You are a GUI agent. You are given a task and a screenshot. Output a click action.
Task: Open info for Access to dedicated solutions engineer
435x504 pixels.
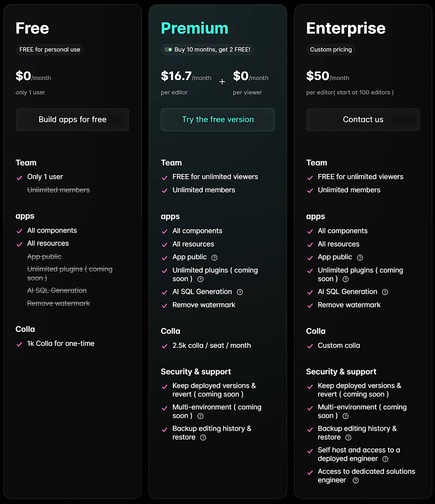pos(355,480)
